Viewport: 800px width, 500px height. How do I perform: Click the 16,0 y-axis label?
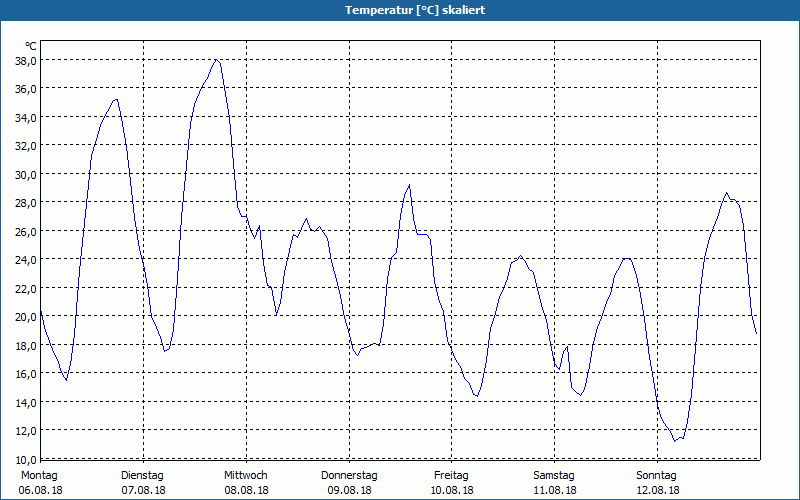[27, 373]
